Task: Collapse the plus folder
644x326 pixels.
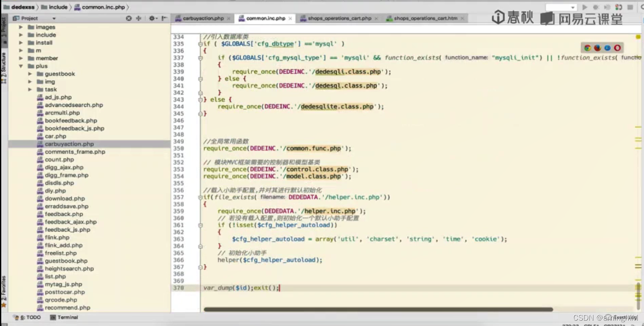Action: pos(21,66)
